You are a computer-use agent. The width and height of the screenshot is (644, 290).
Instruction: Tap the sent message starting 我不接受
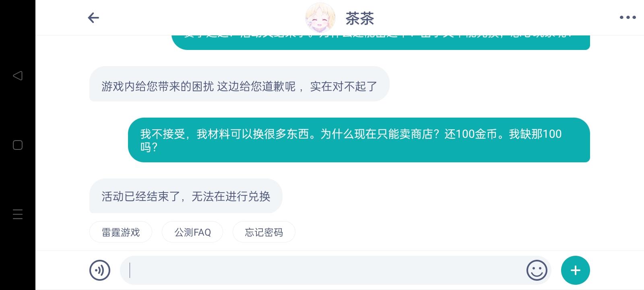[359, 140]
